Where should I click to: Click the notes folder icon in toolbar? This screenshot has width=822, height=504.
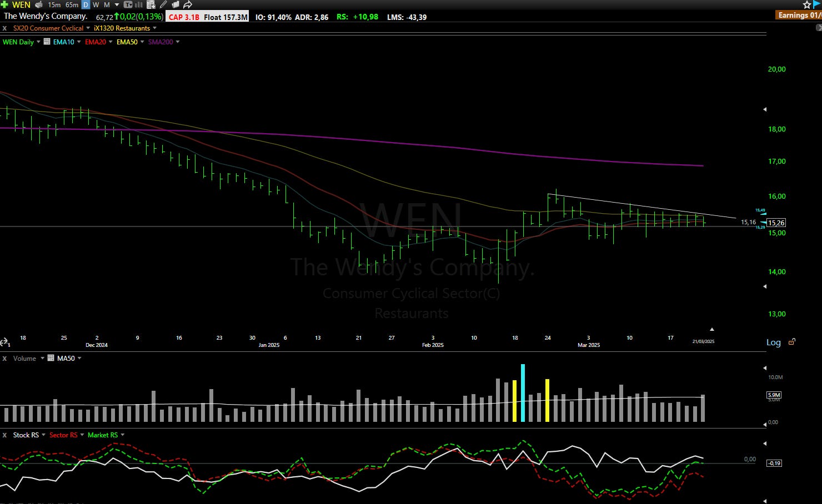(175, 4)
